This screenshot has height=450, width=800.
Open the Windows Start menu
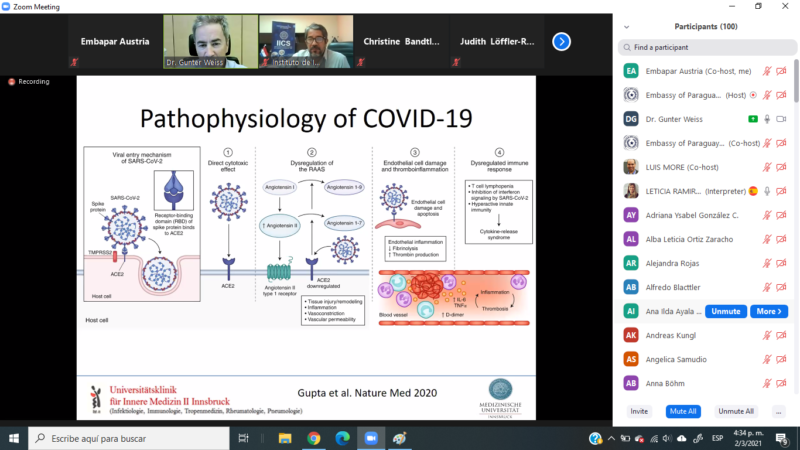14,438
